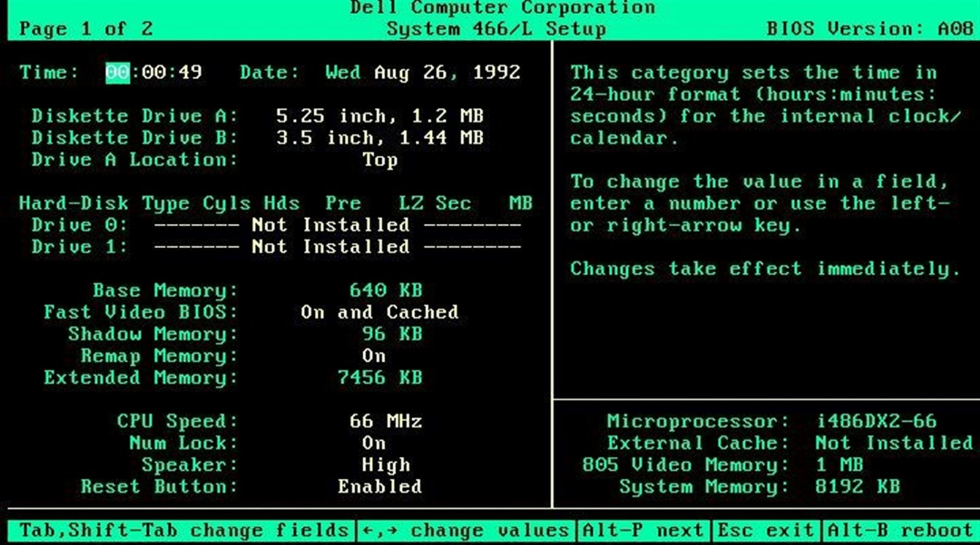Change CPU Speed value 66 MHz
The height and width of the screenshot is (545, 980).
click(386, 421)
